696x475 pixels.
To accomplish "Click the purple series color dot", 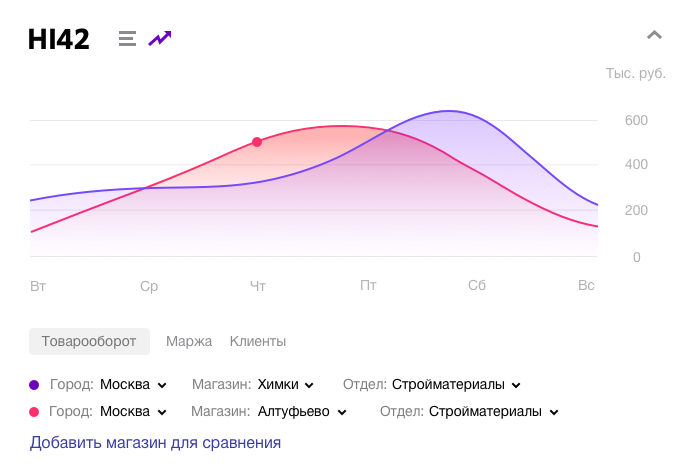I will [x=35, y=384].
